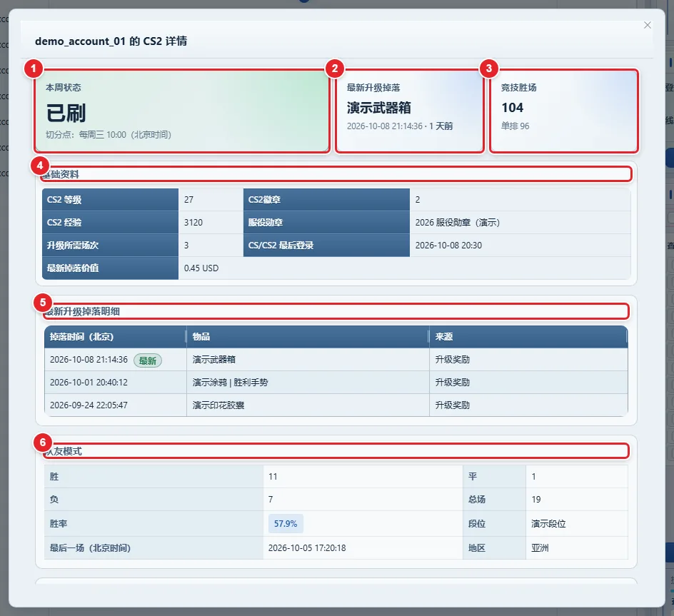Click the value 0.45 USD
The height and width of the screenshot is (616, 674).
coord(201,268)
